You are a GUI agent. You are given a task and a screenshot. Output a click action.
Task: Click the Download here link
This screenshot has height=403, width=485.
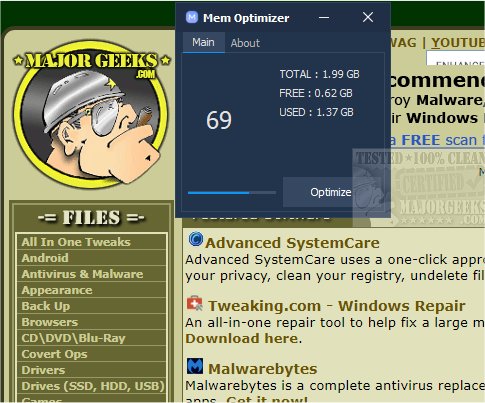click(242, 338)
